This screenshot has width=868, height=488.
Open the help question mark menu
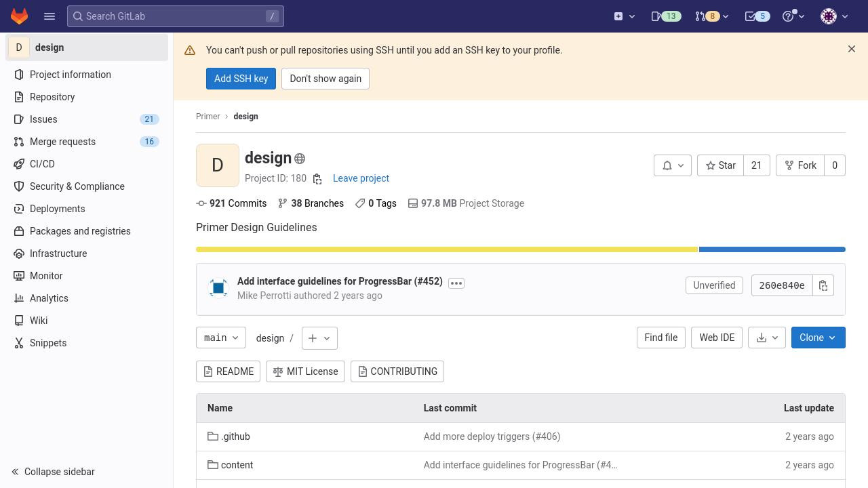coord(793,16)
